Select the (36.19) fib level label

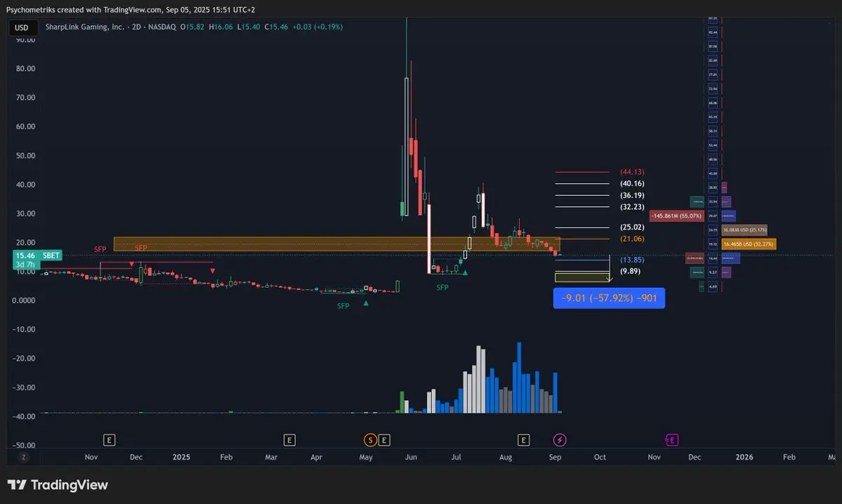coord(632,195)
